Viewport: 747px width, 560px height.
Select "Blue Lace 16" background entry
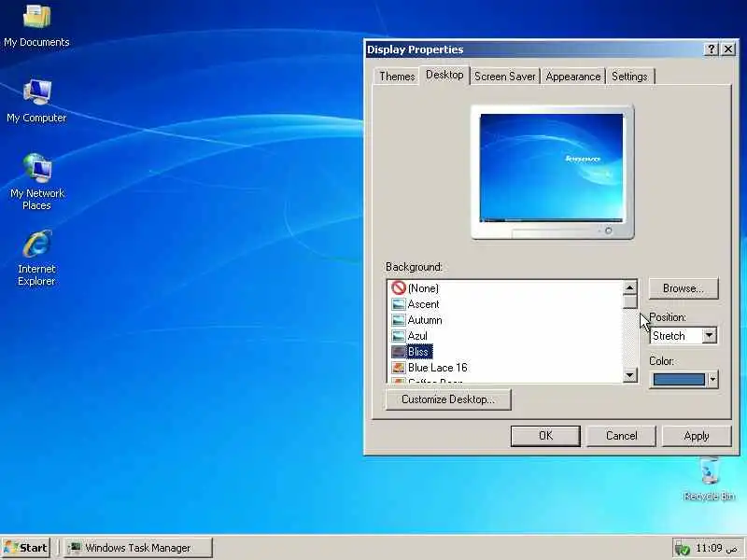coord(437,367)
